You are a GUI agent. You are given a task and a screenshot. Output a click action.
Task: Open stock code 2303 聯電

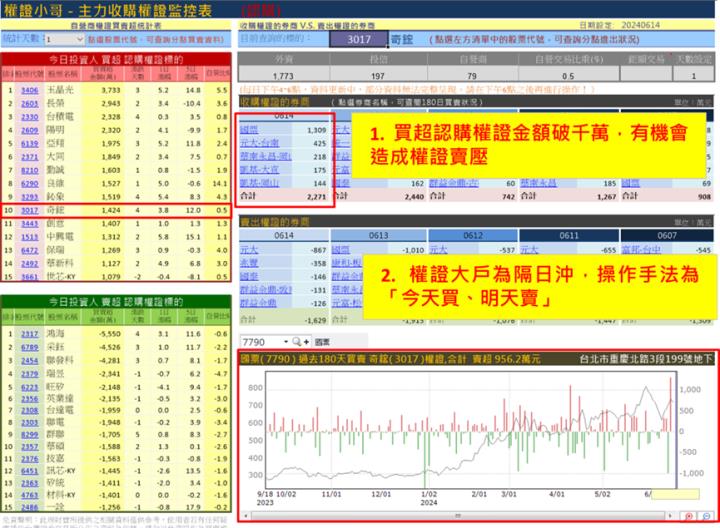pyautogui.click(x=30, y=422)
